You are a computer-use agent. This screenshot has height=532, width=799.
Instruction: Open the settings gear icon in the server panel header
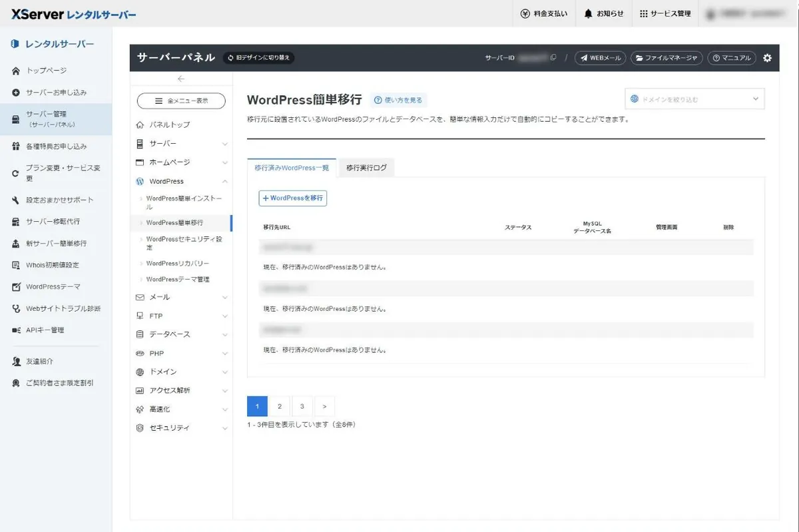[767, 58]
